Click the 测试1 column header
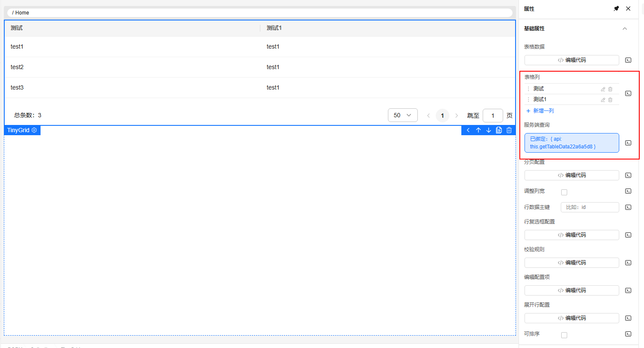Viewport: 644px width, 348px height. (274, 28)
